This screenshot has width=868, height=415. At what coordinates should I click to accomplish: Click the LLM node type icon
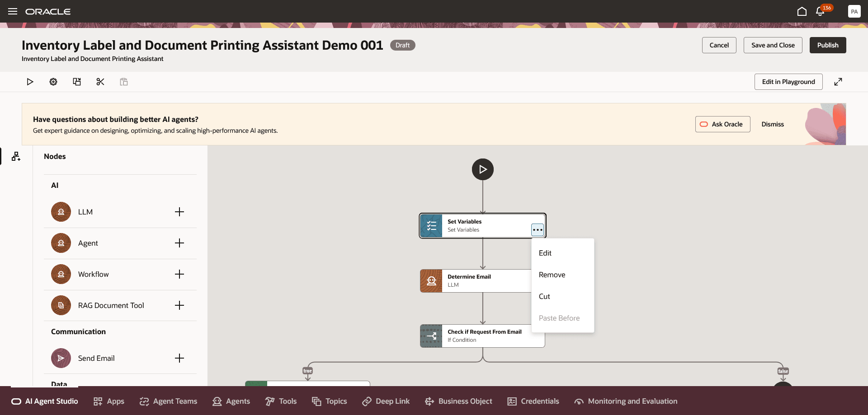[61, 212]
